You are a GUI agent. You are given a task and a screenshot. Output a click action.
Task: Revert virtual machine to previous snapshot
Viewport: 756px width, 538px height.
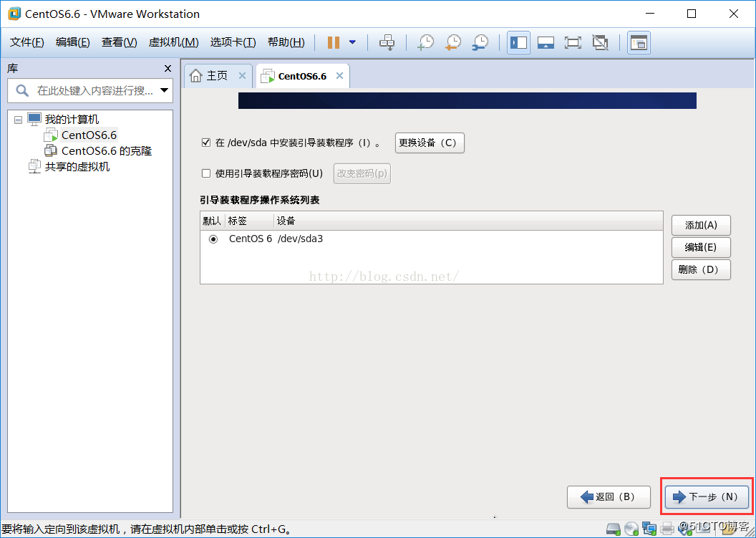tap(452, 42)
